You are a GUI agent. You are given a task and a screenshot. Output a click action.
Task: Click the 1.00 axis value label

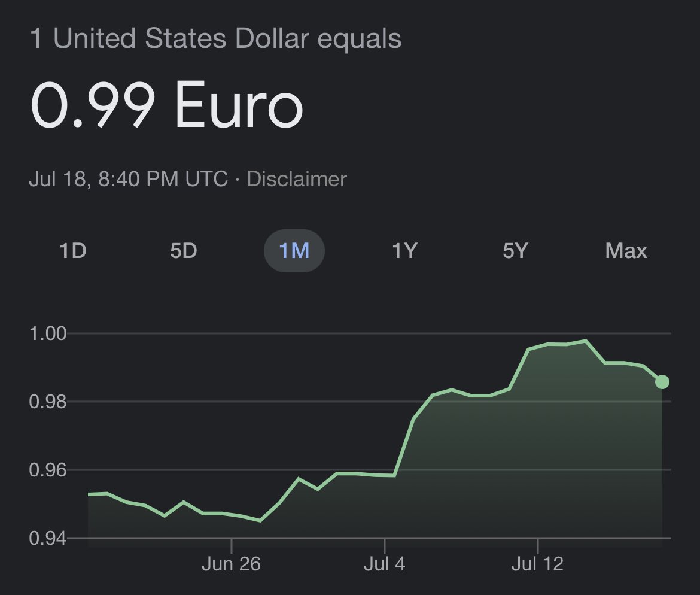point(48,333)
